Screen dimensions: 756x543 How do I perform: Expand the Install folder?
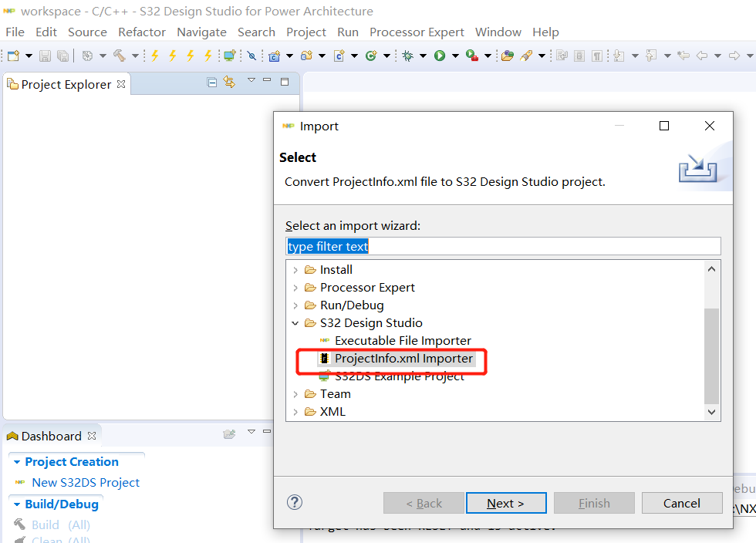[295, 270]
